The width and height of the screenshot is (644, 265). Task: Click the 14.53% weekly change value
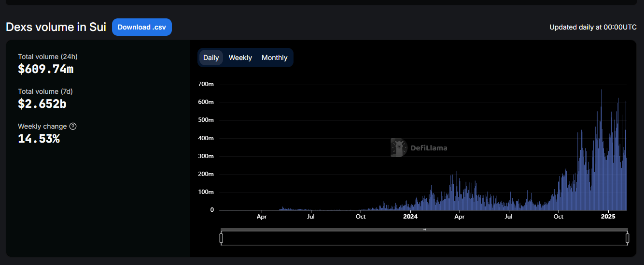coord(39,139)
